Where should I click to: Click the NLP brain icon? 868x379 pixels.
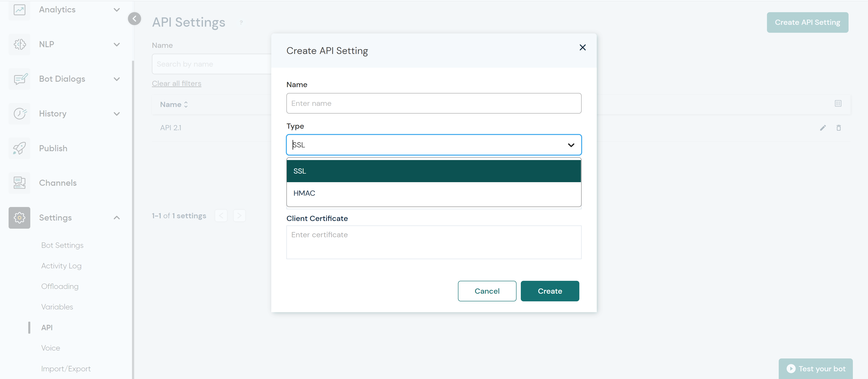click(19, 44)
